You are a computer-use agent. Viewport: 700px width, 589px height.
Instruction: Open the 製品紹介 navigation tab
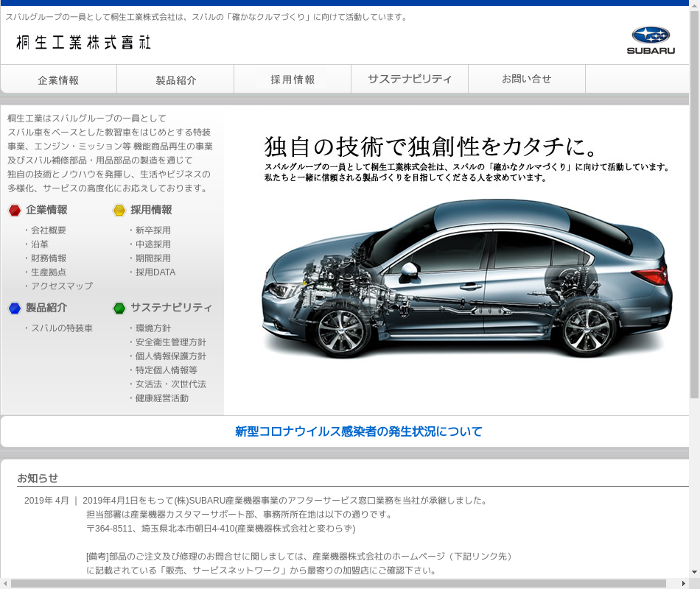175,80
